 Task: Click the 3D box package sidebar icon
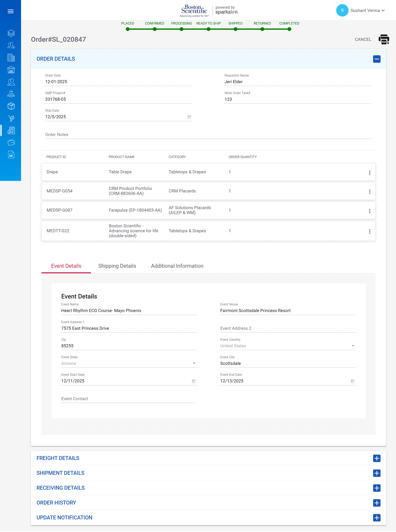[x=11, y=106]
